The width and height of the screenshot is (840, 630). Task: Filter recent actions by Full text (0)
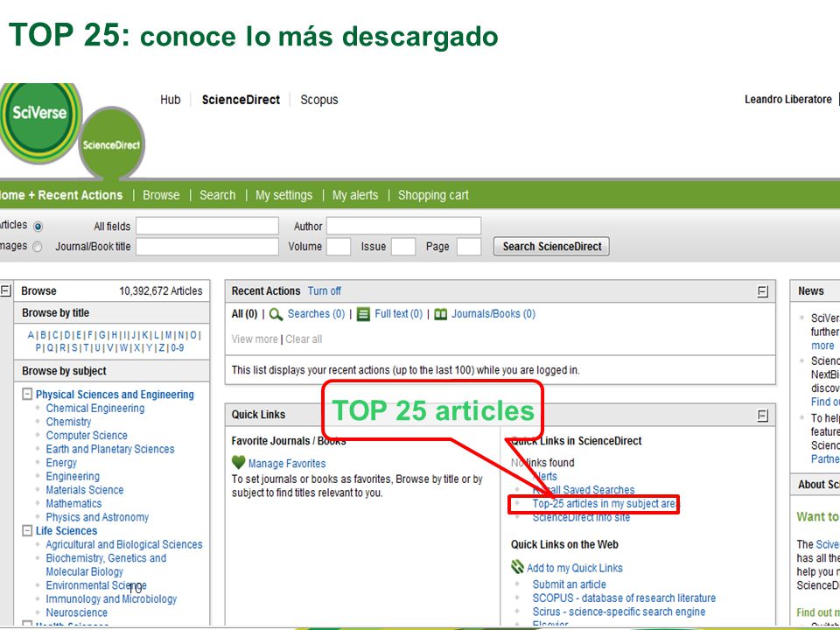(399, 314)
